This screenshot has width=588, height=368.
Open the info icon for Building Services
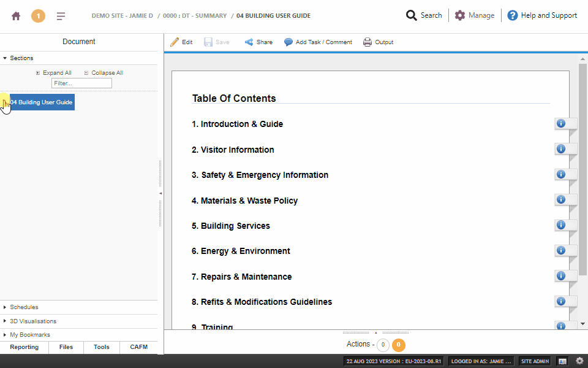click(561, 225)
